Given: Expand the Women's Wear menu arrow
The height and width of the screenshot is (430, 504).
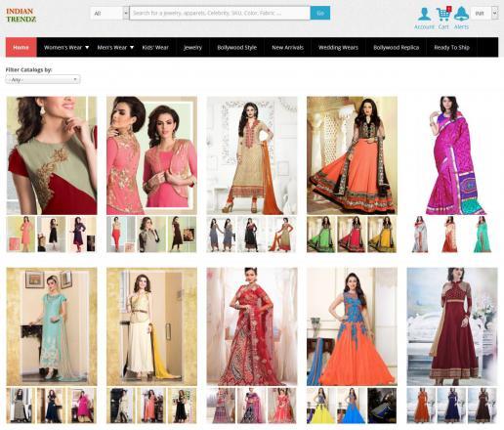Looking at the screenshot, I should tap(87, 47).
